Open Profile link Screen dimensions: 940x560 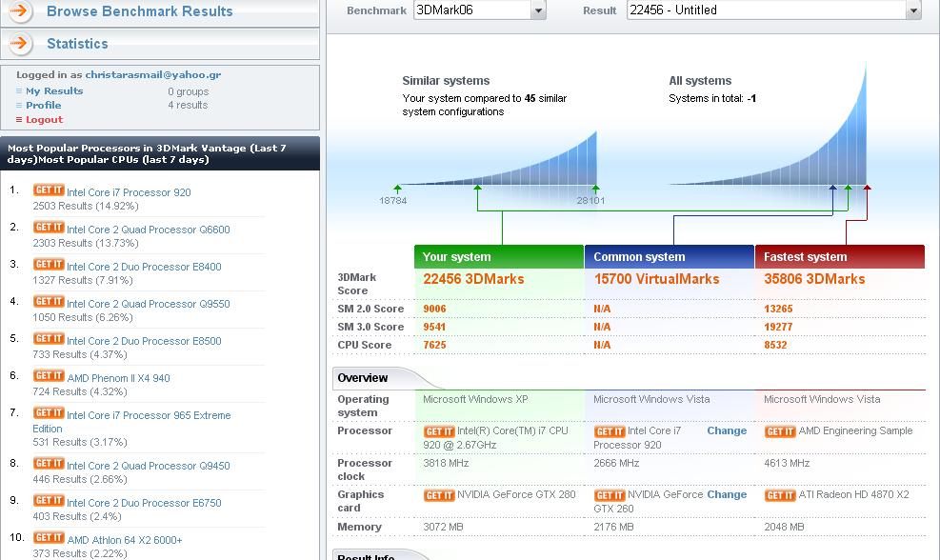pos(43,106)
